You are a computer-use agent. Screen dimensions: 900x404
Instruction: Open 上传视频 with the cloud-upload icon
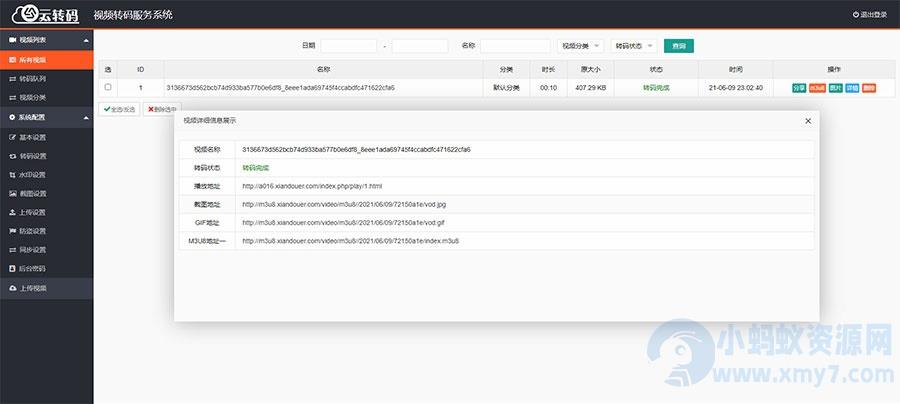(x=46, y=289)
